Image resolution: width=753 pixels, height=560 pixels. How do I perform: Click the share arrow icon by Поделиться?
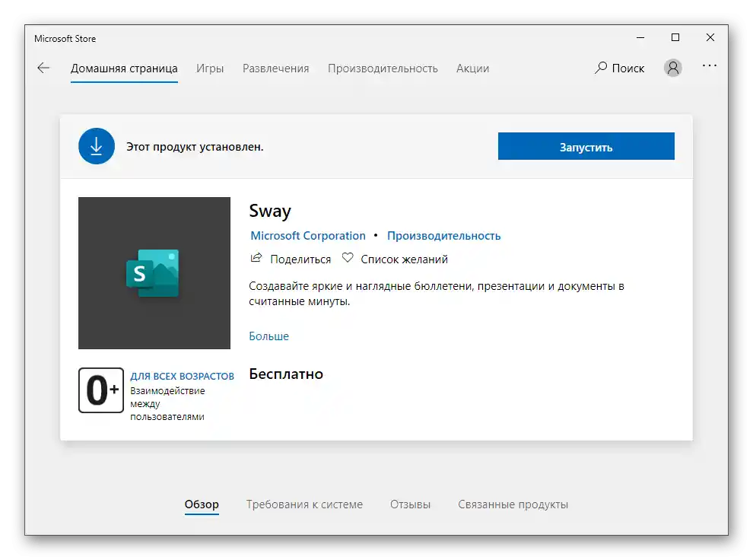(256, 259)
